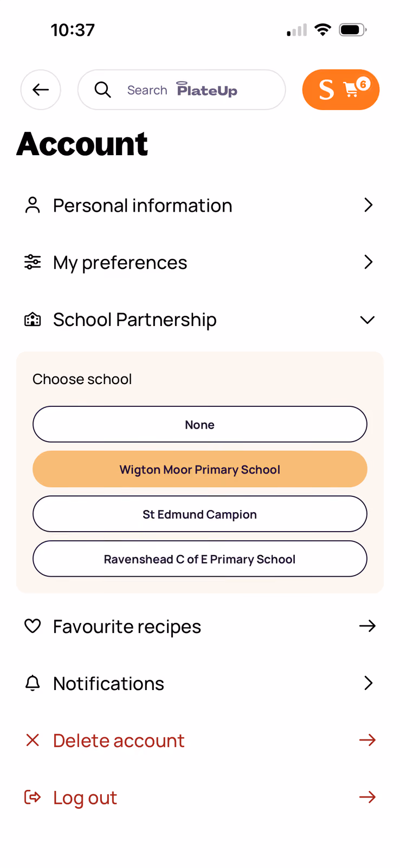Click the sliders icon next to My preferences
400x868 pixels.
[33, 263]
